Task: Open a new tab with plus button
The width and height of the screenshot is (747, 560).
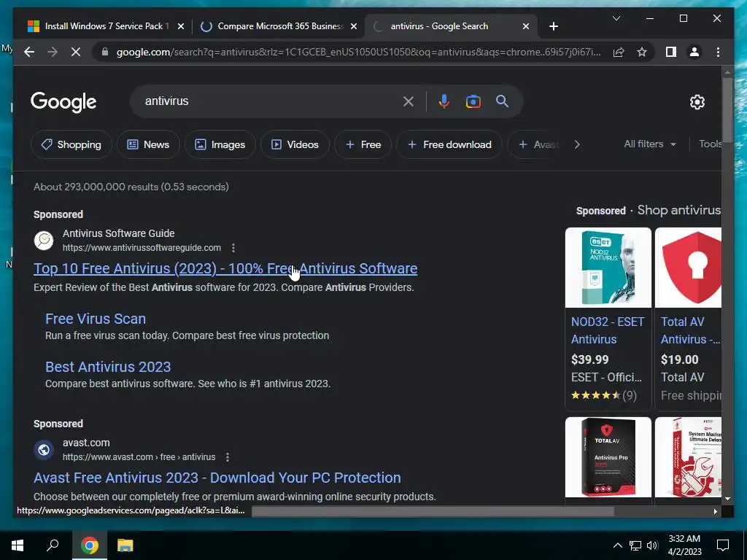Action: pos(553,27)
